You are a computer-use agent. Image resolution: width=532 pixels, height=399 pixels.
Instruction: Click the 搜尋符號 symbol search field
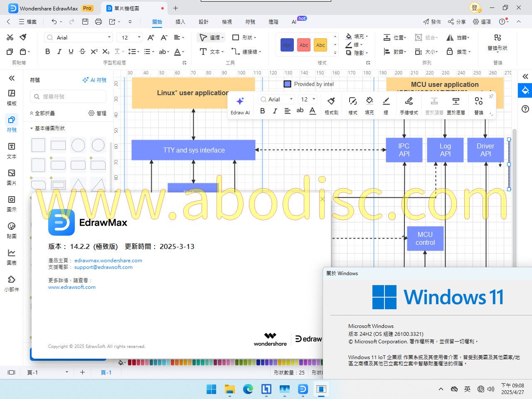68,96
